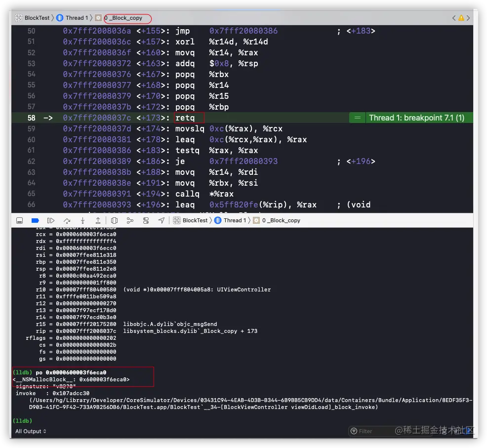The image size is (487, 448).
Task: Click address 0x7fff2008036a on line 50
Action: (97, 31)
